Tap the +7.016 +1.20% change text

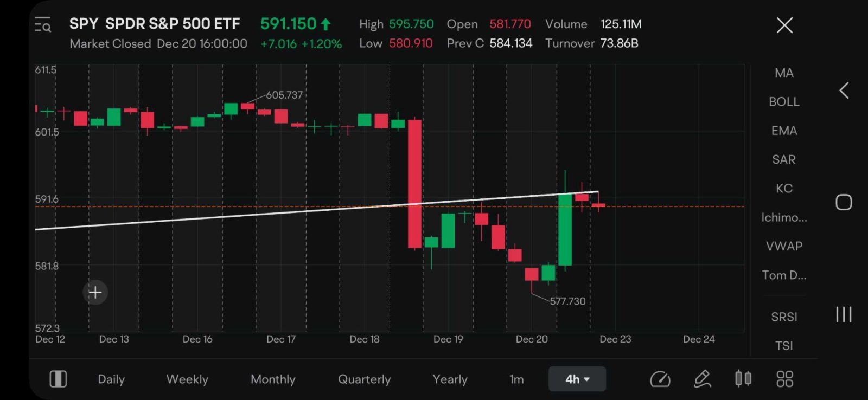[x=301, y=44]
